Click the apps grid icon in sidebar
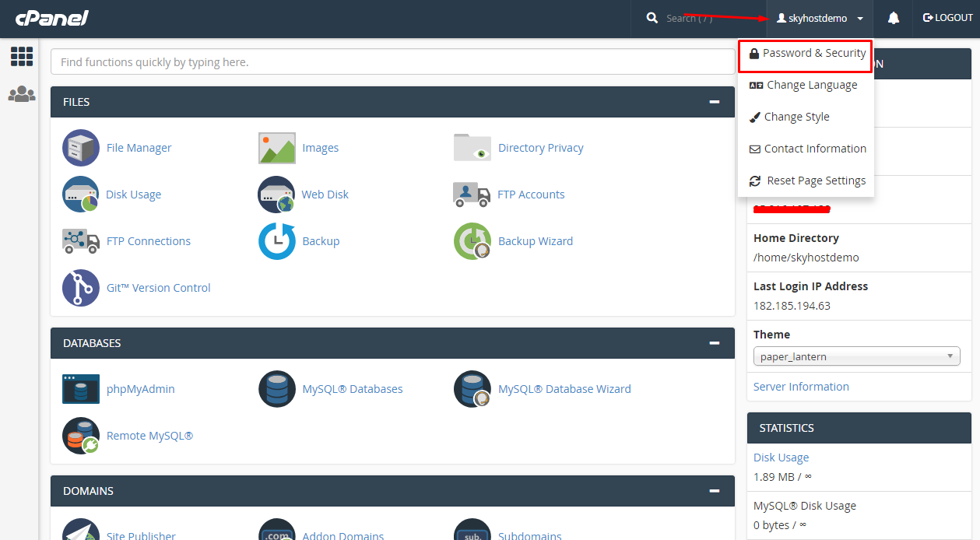Screen dimensions: 980x540 point(22,56)
